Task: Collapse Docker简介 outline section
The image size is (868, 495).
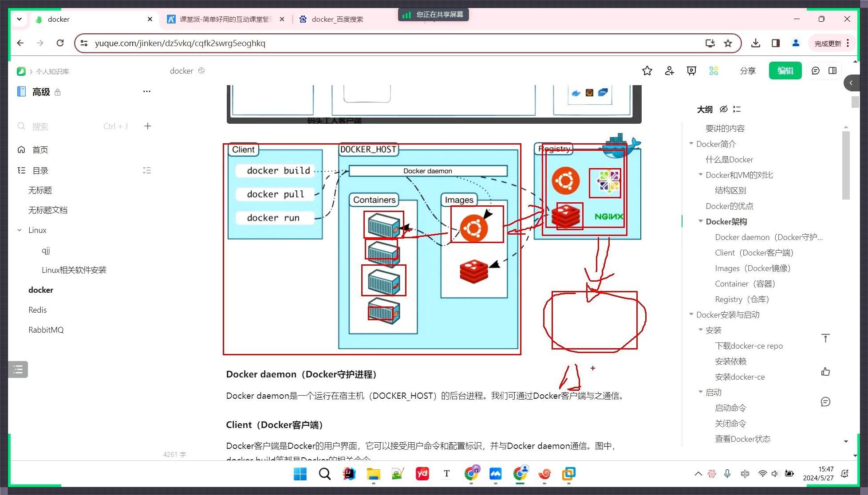Action: click(691, 144)
